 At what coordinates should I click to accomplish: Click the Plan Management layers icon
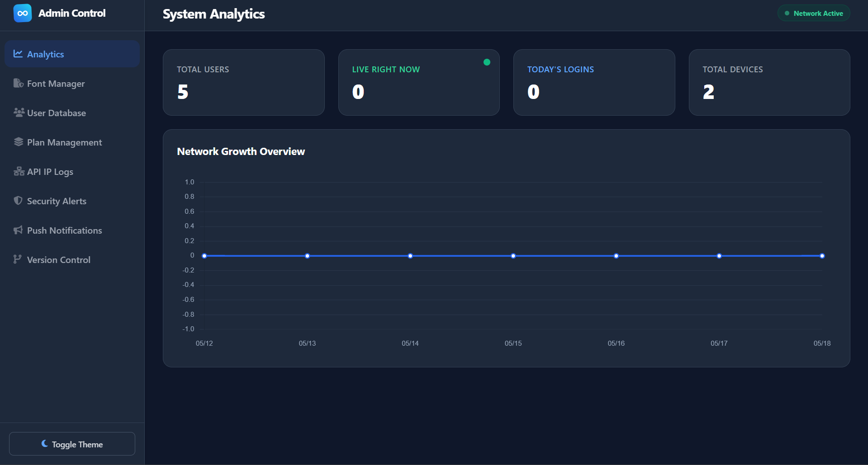(19, 142)
